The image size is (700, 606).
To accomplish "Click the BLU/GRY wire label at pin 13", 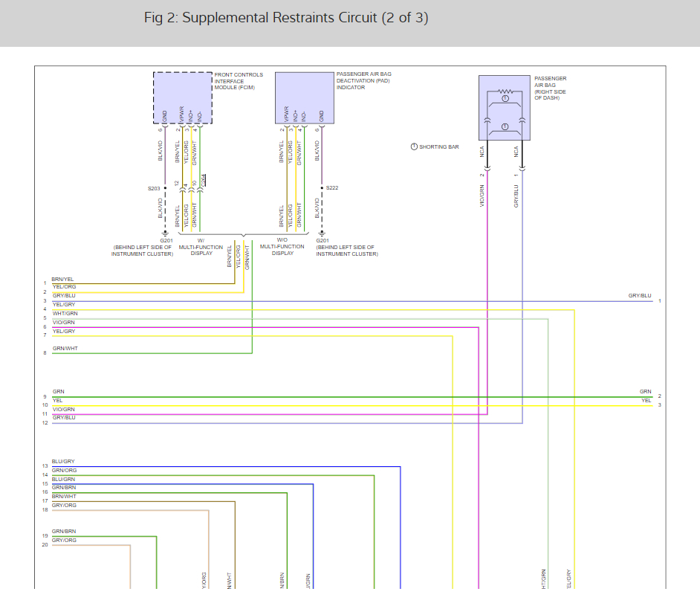I will 63,461.
